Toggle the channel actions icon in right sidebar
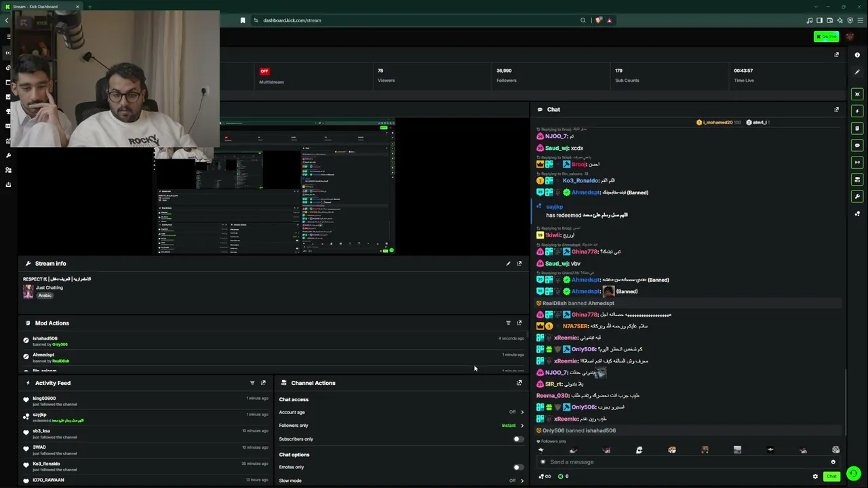 (857, 180)
